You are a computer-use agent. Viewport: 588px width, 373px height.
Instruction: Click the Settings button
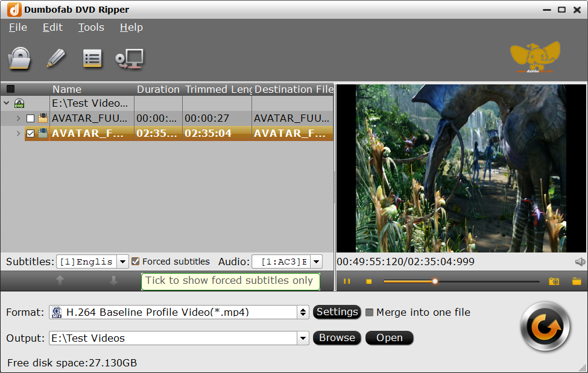point(337,312)
